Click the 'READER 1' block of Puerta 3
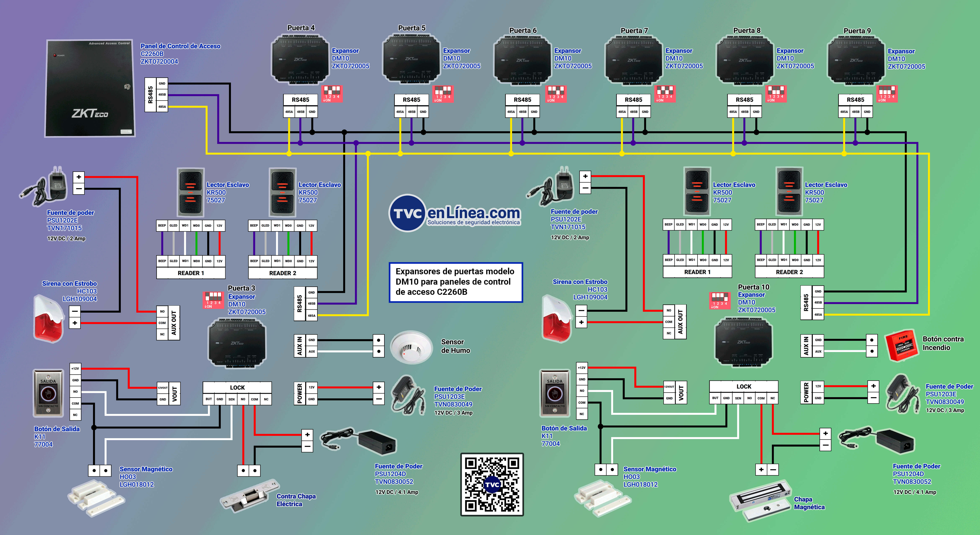Viewport: 980px width, 535px height. [191, 273]
